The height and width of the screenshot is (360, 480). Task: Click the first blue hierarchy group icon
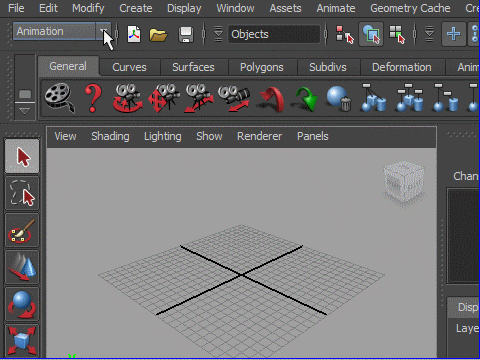(x=373, y=98)
